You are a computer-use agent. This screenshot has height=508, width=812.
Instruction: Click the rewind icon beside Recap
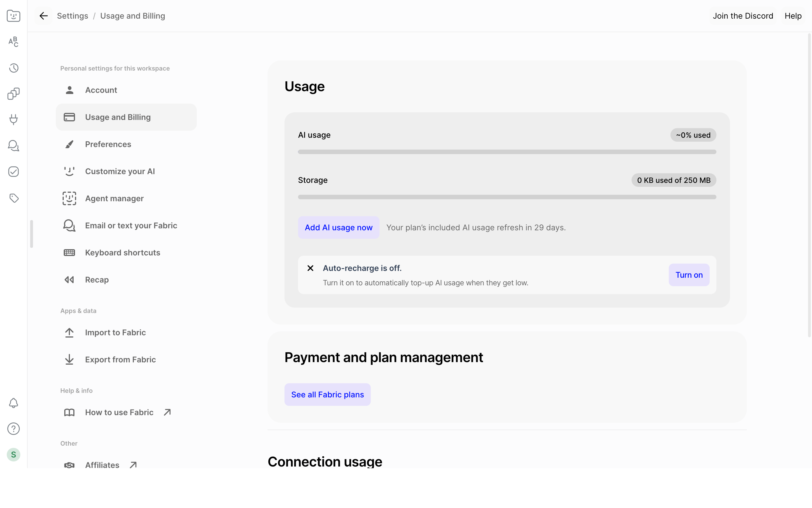pos(69,279)
